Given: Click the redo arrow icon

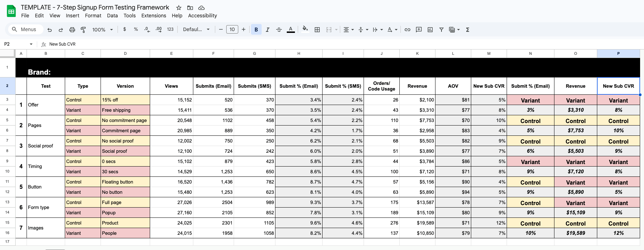Looking at the screenshot, I should click(61, 30).
